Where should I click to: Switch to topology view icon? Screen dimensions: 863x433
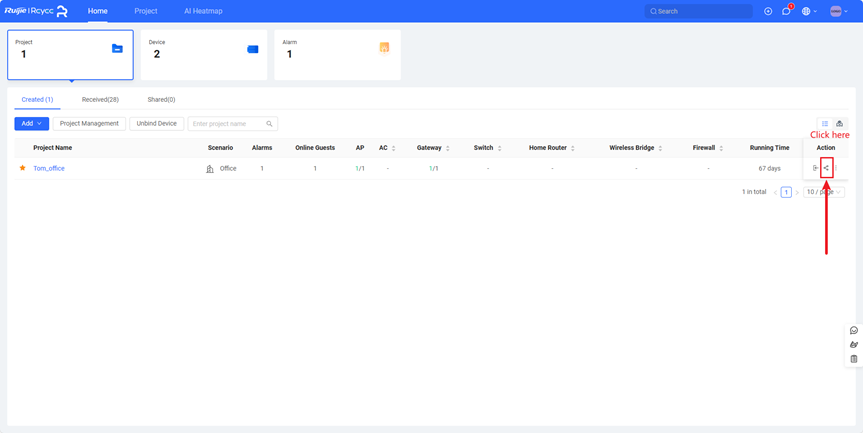pos(839,124)
